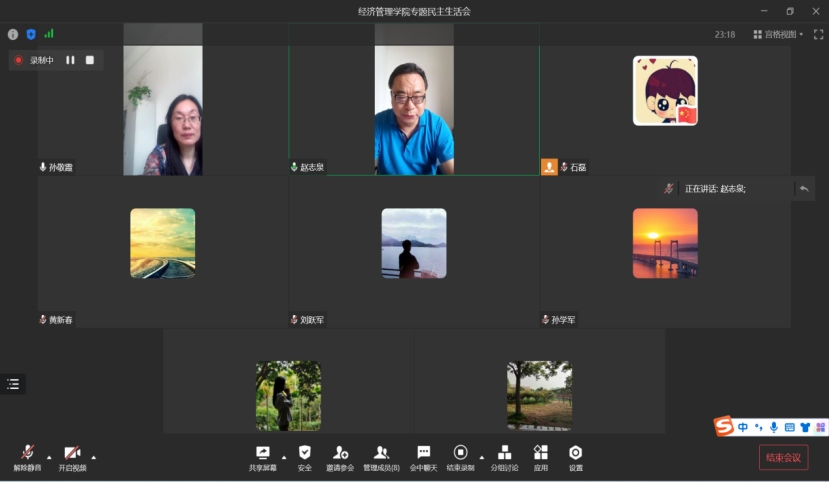This screenshot has height=482, width=830.
Task: Check the green network signal indicator
Action: [x=49, y=34]
